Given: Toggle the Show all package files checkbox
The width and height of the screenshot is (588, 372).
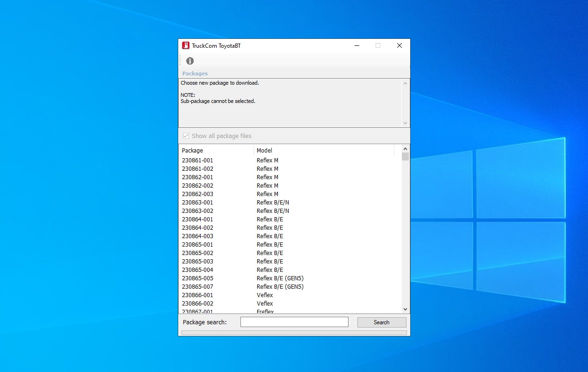Looking at the screenshot, I should 186,136.
